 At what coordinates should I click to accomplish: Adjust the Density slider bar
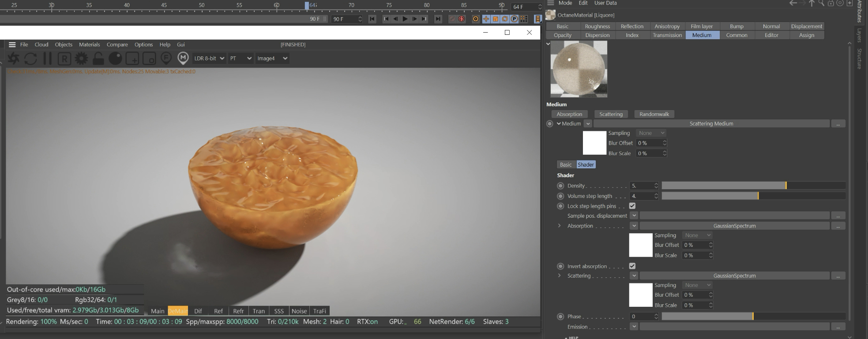(753, 186)
